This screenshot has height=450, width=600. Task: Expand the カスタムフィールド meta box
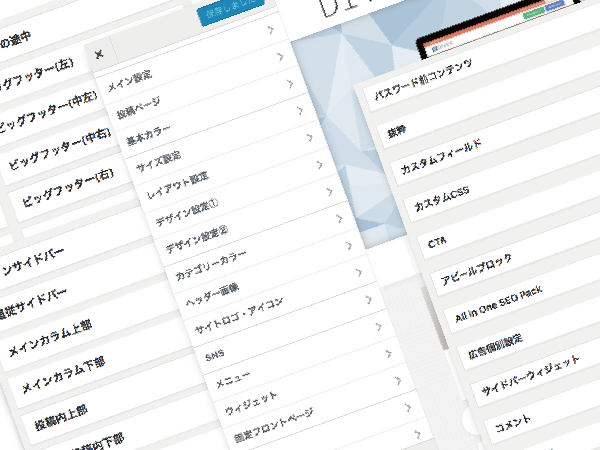tap(440, 156)
